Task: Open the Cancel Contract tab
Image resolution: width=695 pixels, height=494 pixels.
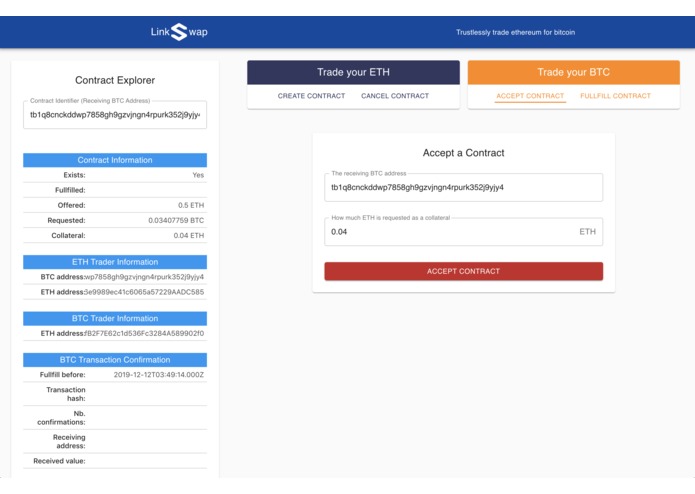Action: [x=395, y=96]
